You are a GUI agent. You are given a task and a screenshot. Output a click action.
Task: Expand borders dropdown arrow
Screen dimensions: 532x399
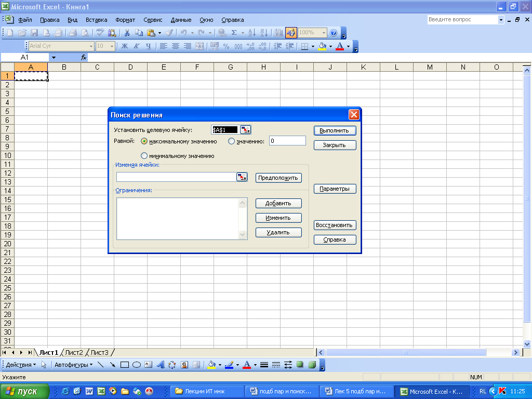point(313,46)
